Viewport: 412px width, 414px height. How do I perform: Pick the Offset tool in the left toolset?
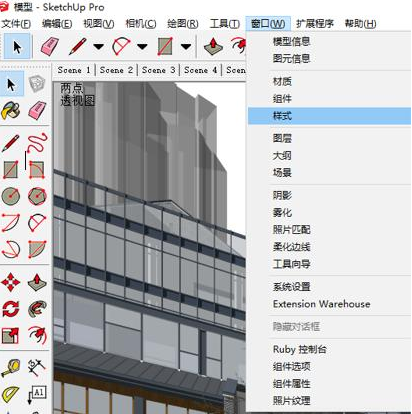tap(37, 335)
